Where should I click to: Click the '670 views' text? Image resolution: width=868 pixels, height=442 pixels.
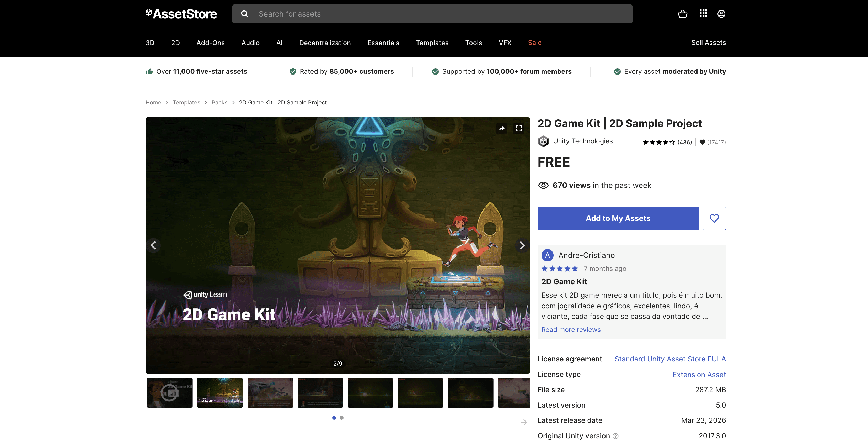(571, 185)
